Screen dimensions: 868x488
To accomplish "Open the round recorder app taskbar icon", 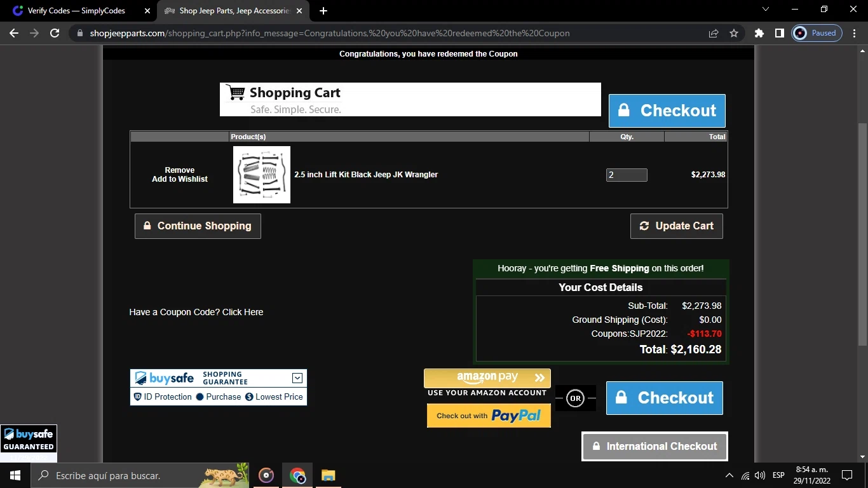I will 266,475.
